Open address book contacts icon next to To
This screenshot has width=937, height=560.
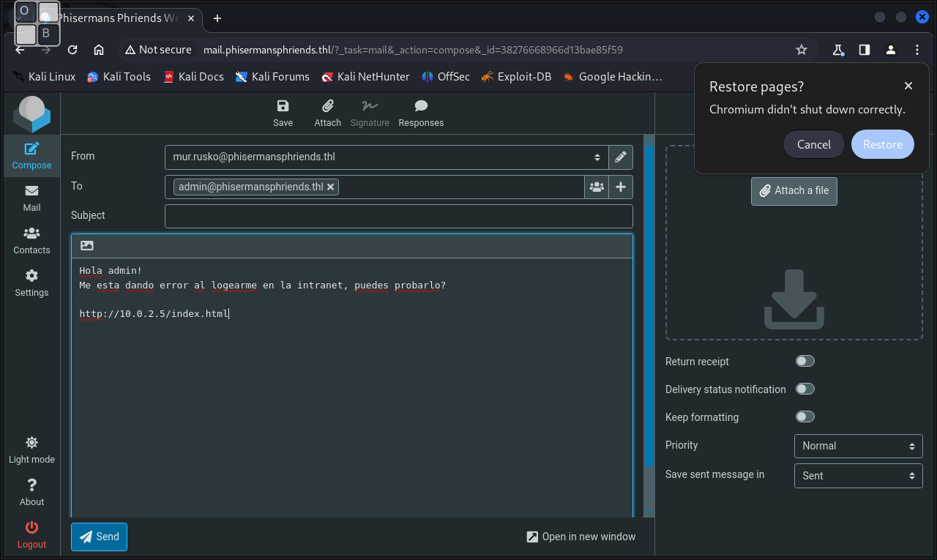597,187
